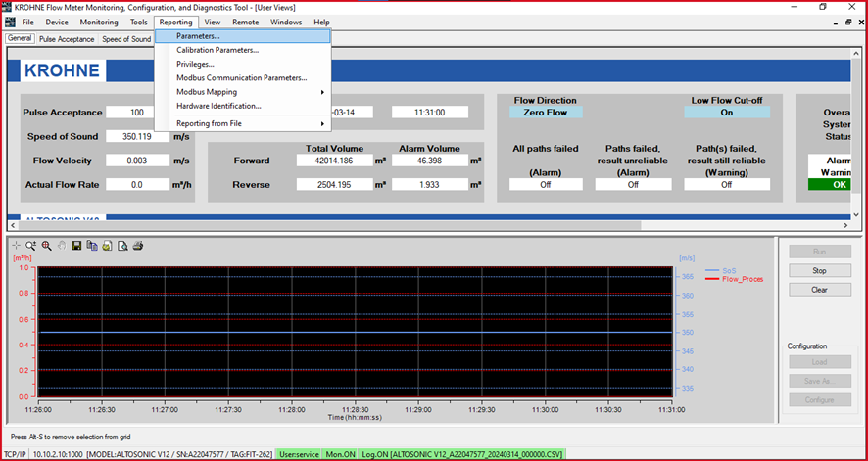Screen dimensions: 868x461
Task: Click the Run button
Action: click(820, 252)
